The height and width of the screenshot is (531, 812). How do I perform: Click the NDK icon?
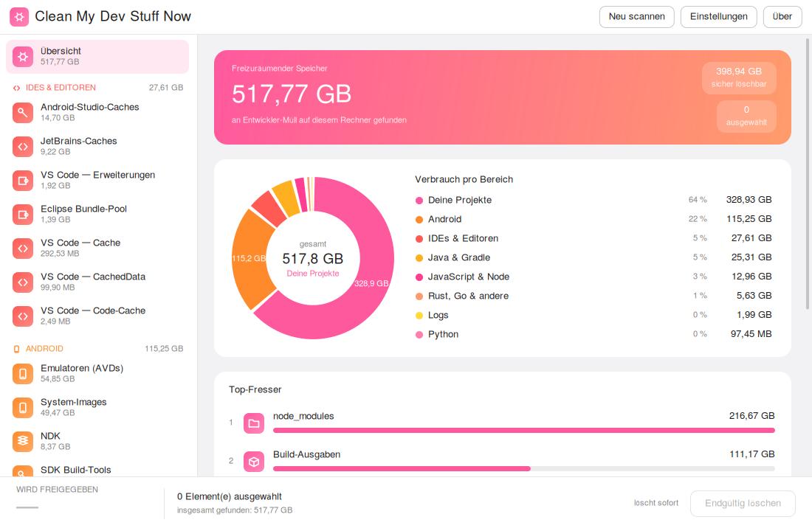pos(23,442)
